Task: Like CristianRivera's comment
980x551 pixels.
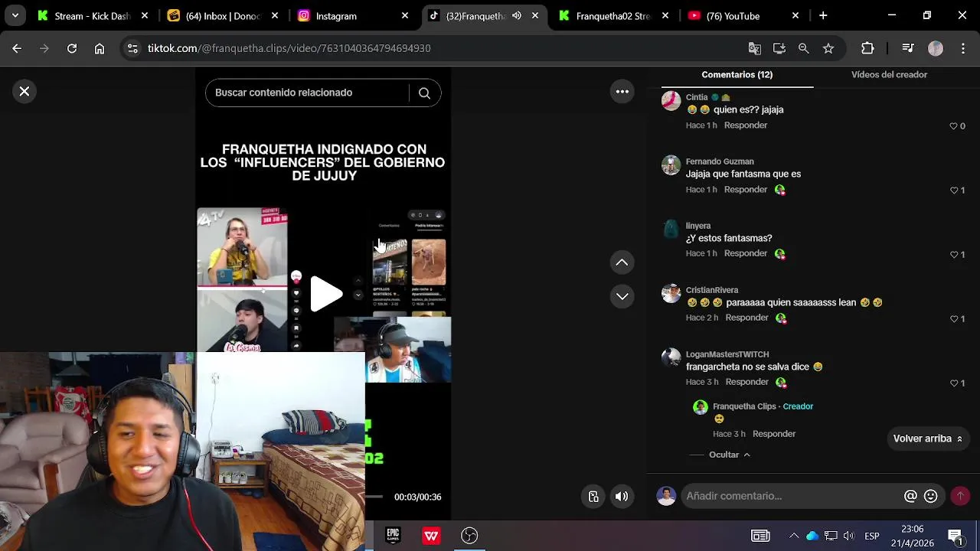Action: click(x=954, y=318)
